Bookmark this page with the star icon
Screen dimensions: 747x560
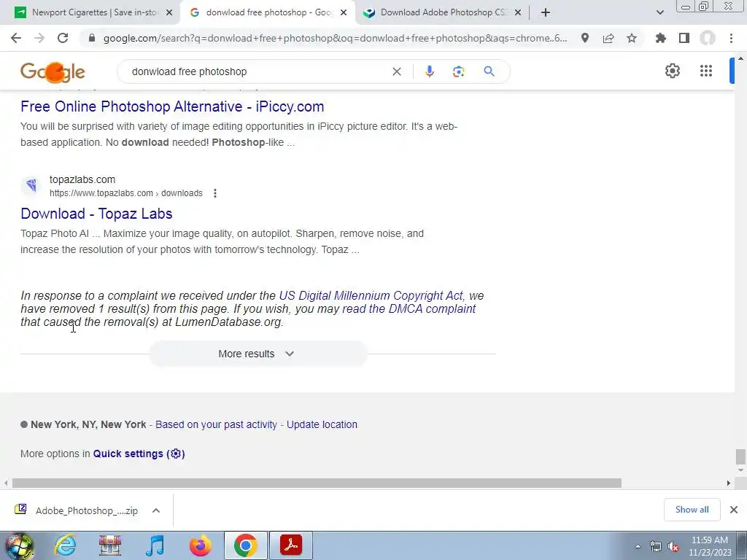coord(632,38)
